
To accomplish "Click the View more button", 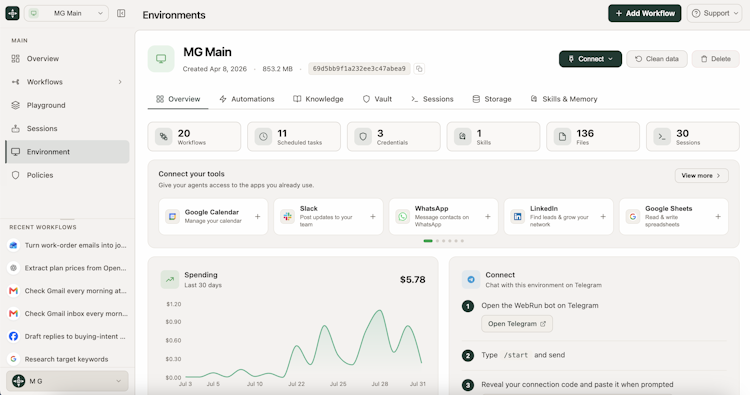I will tap(701, 176).
